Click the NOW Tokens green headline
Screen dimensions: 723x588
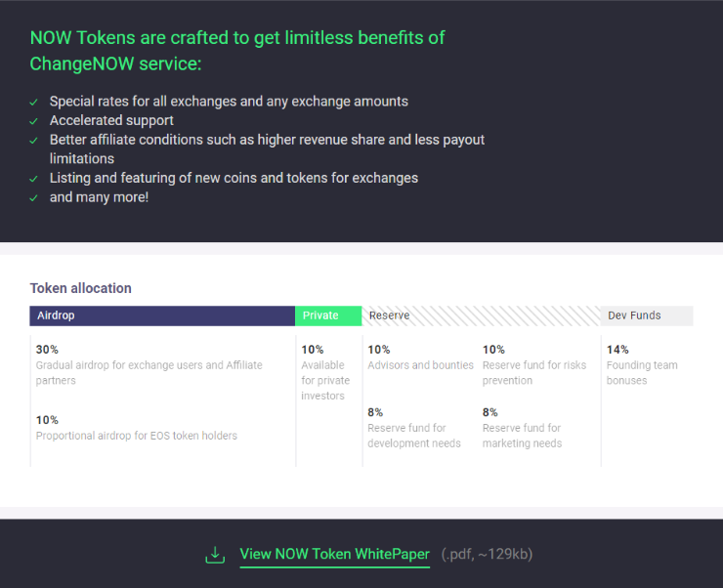tap(237, 51)
